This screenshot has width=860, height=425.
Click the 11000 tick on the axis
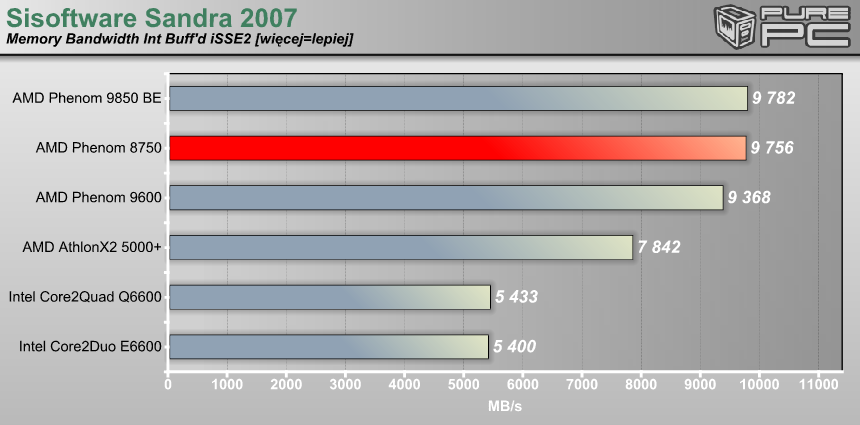pyautogui.click(x=818, y=384)
